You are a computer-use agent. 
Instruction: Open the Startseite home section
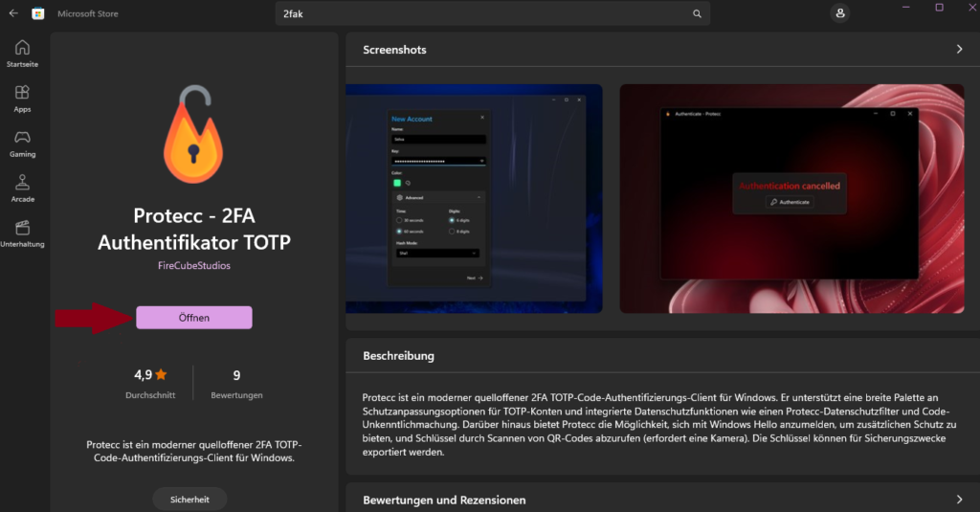[23, 54]
